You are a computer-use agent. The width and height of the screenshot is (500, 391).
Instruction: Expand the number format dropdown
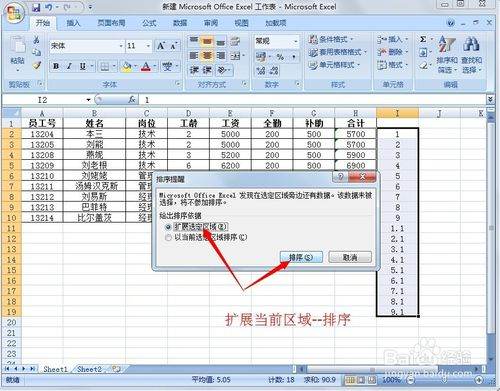click(x=296, y=41)
